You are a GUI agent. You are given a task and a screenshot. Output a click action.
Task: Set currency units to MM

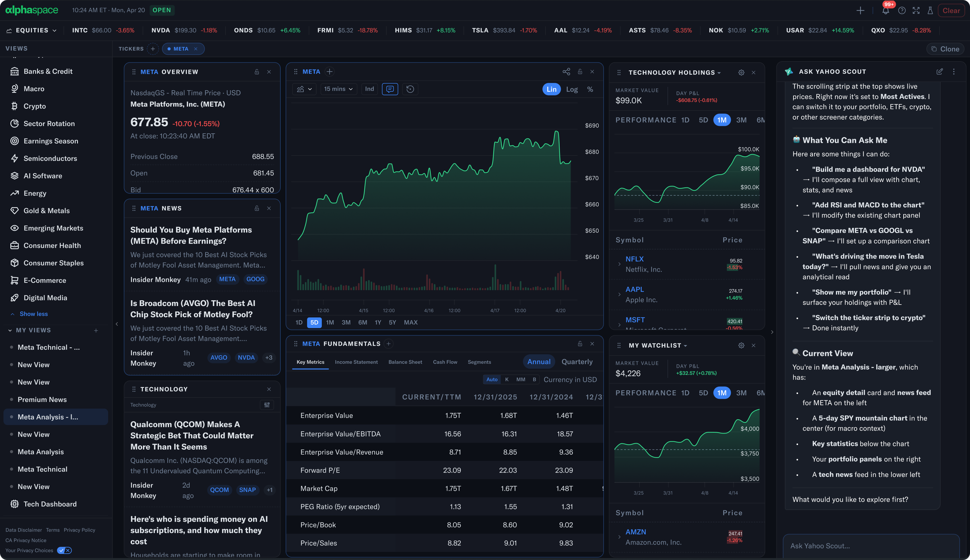pyautogui.click(x=521, y=379)
